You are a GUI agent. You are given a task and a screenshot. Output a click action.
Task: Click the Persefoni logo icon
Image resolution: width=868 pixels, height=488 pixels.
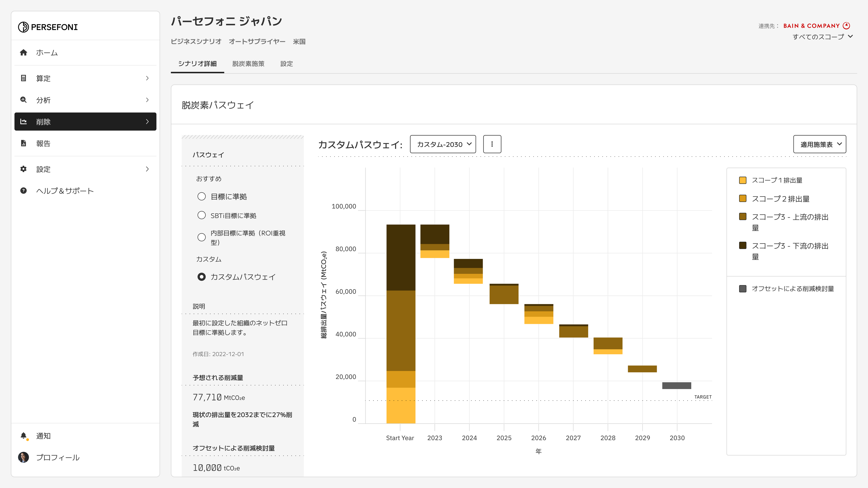[x=23, y=27]
